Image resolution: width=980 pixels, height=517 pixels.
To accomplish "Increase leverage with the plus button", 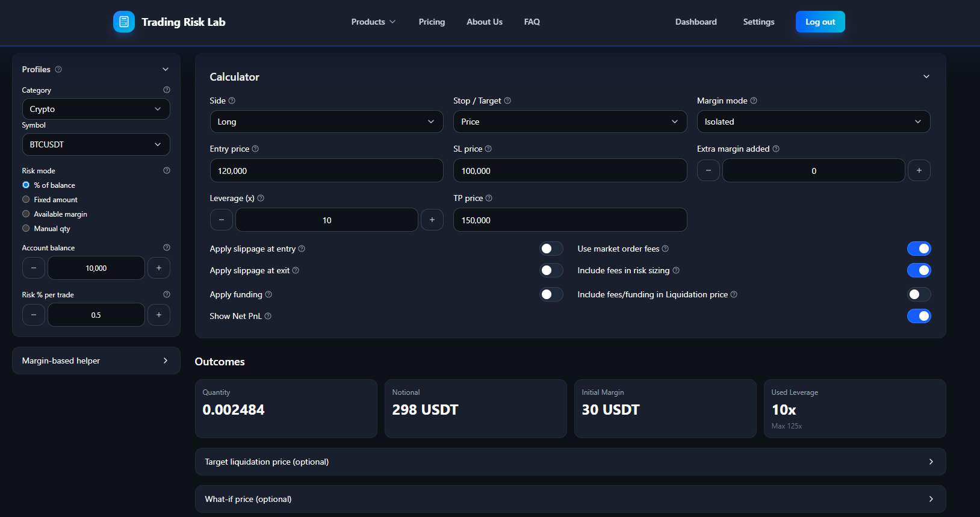I will [x=432, y=220].
